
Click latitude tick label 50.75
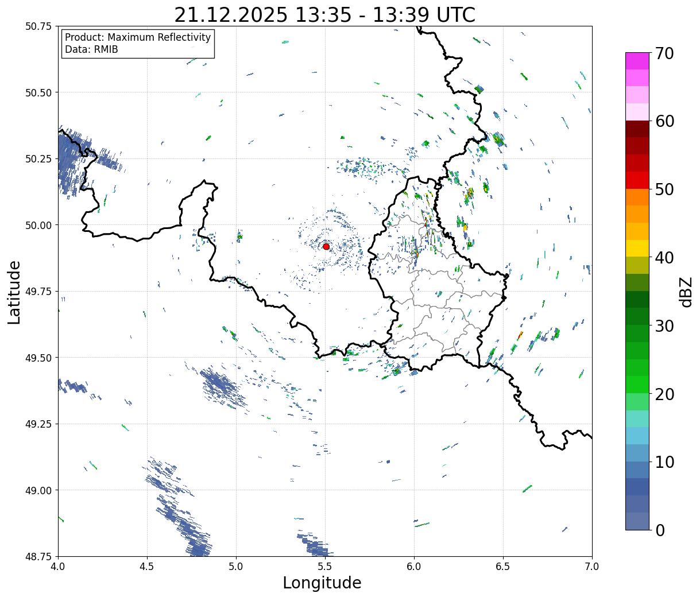coord(38,26)
